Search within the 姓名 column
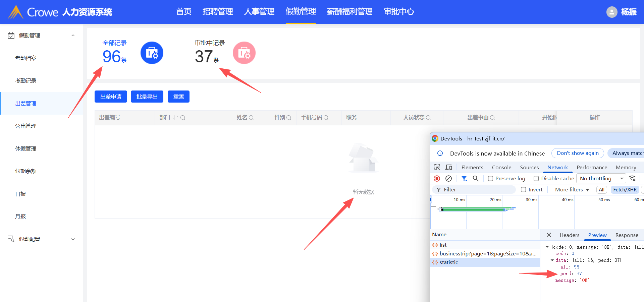The height and width of the screenshot is (302, 644). [x=251, y=118]
